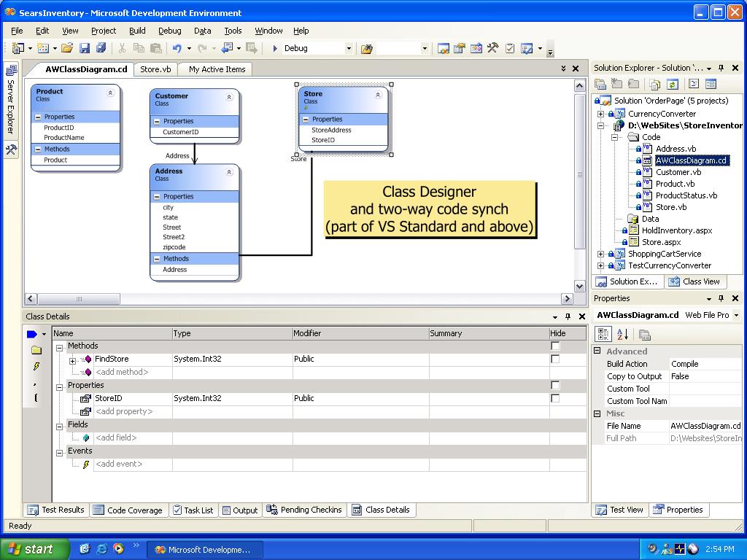Image resolution: width=747 pixels, height=560 pixels.
Task: Open the Build menu
Action: (x=137, y=31)
